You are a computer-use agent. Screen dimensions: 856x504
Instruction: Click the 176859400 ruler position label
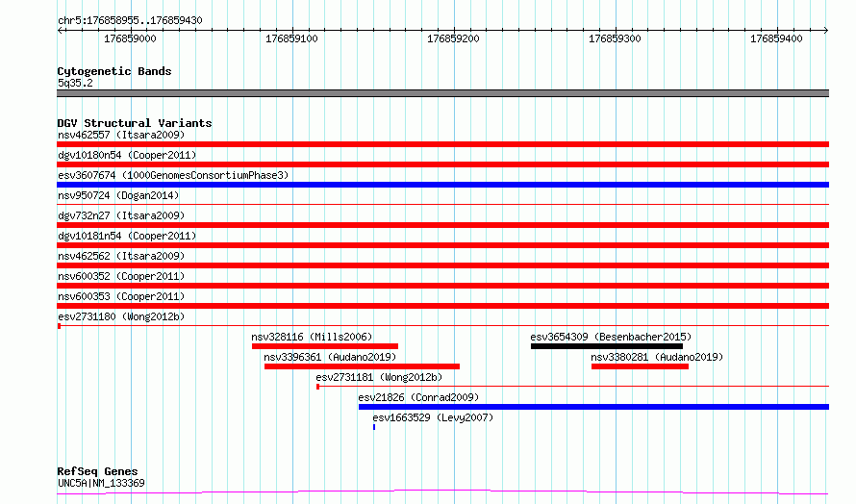click(776, 38)
